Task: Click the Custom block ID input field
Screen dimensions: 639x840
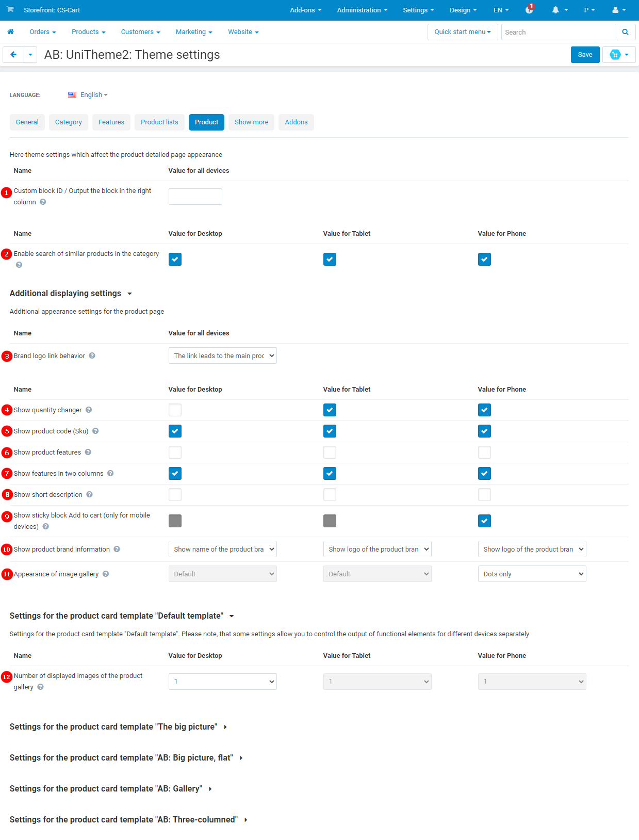Action: coord(195,197)
